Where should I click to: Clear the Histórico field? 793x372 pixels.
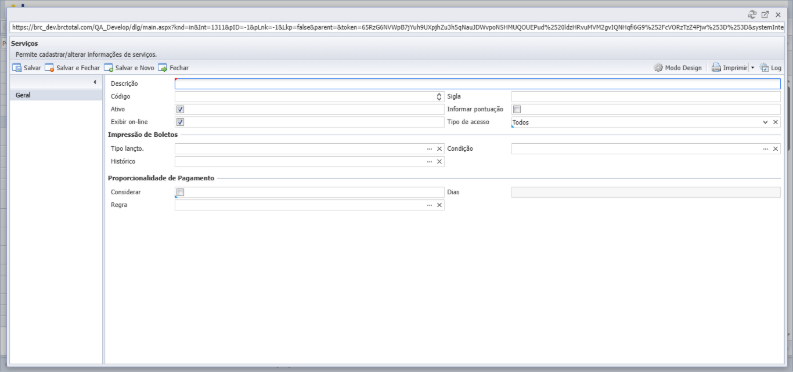[439, 162]
